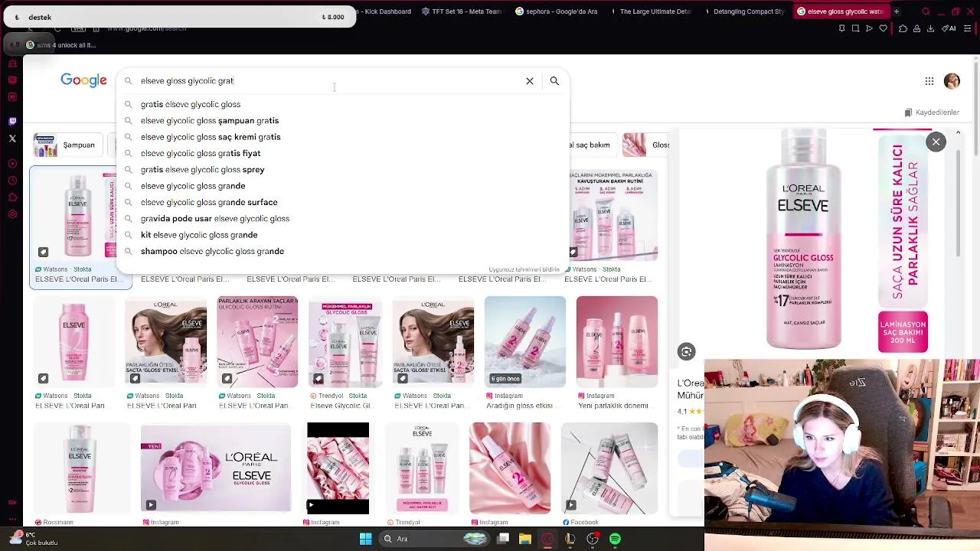Viewport: 980px width, 551px height.
Task: Switch to the Detangling Compact Styler tab
Action: (744, 11)
